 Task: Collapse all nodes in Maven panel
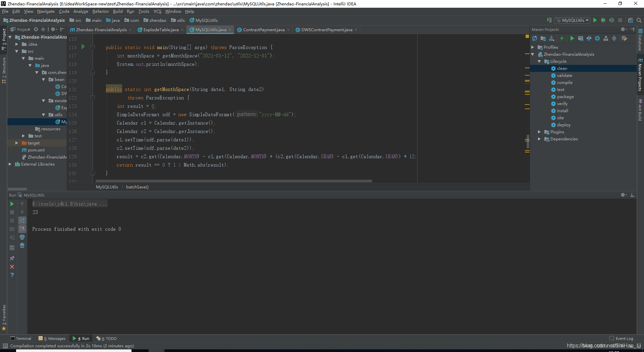(614, 38)
